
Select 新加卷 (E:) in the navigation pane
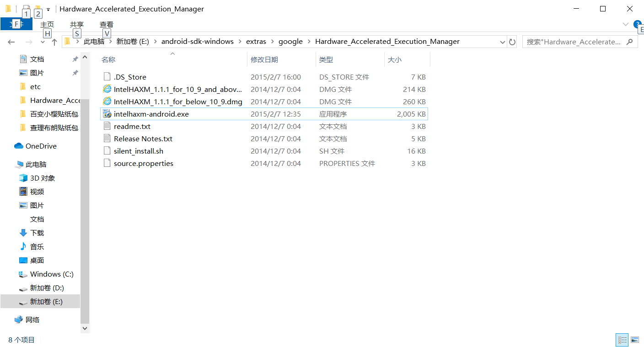click(40, 301)
